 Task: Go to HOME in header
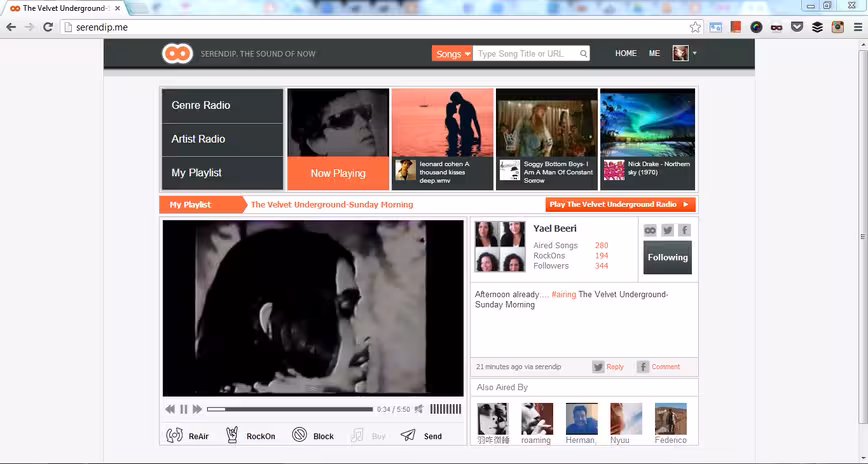coord(626,53)
